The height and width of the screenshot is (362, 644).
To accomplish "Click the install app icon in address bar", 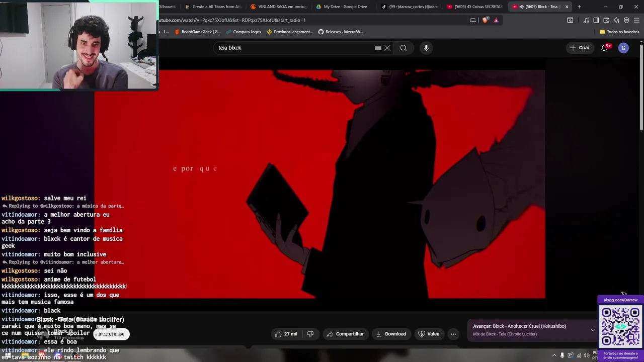I will tap(473, 20).
